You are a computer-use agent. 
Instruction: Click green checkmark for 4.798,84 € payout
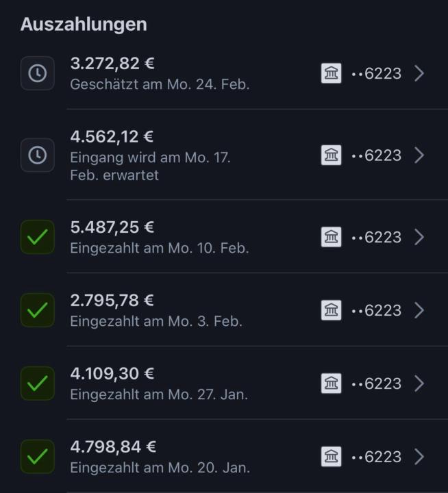coord(37,456)
